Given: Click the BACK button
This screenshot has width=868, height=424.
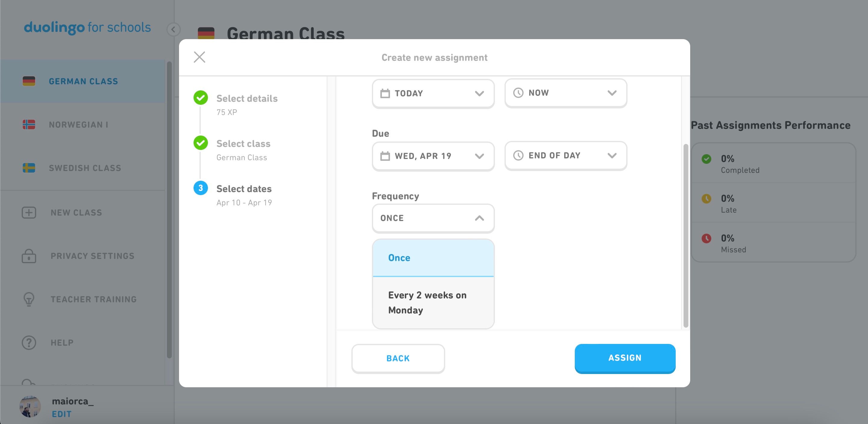Looking at the screenshot, I should click(x=398, y=358).
